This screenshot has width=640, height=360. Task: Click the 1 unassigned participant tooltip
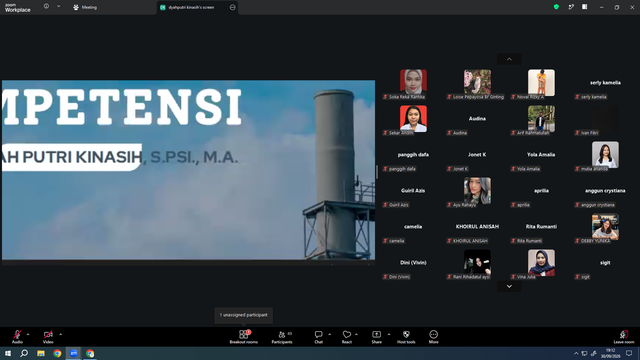[244, 315]
